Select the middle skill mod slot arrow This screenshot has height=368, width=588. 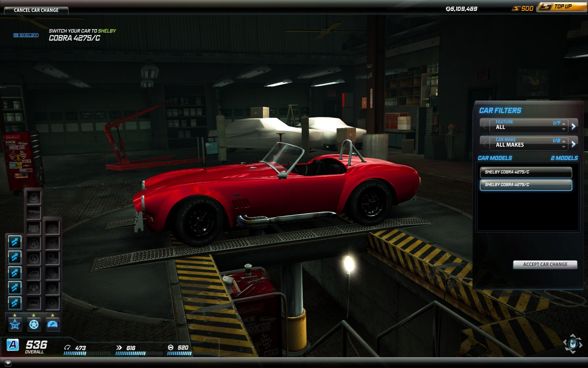click(x=15, y=273)
